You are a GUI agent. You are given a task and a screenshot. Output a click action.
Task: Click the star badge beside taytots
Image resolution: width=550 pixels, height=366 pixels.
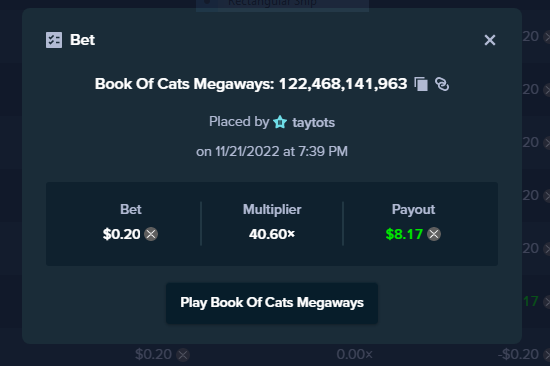(280, 122)
